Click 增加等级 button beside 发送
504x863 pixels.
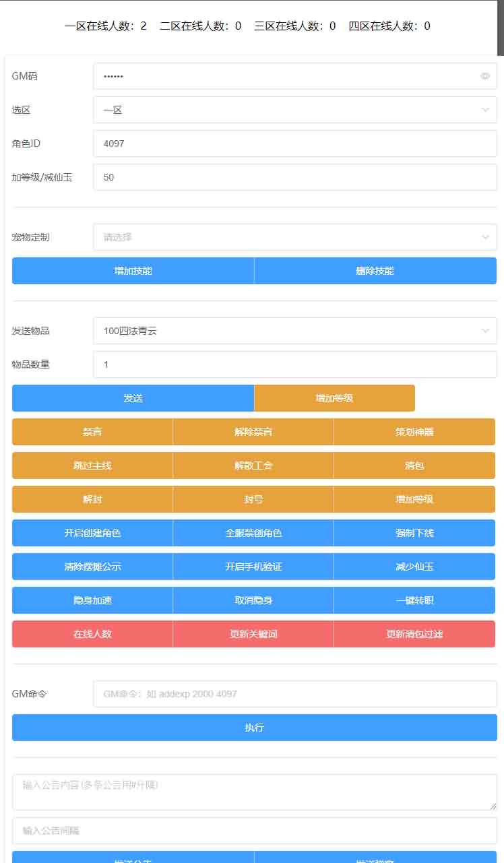(335, 398)
